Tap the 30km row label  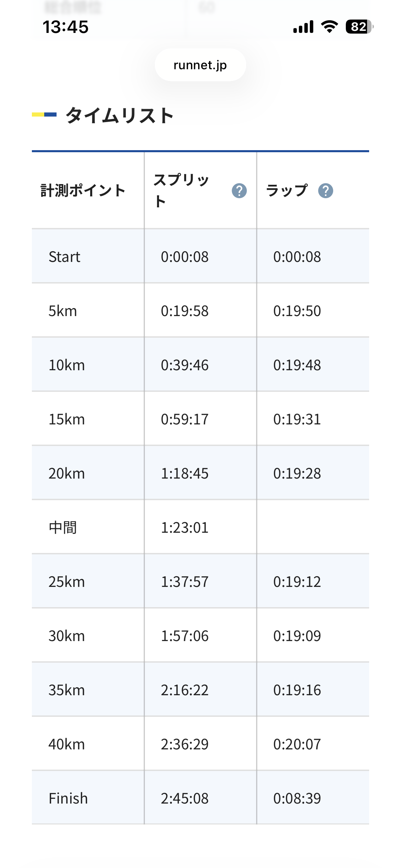[66, 636]
